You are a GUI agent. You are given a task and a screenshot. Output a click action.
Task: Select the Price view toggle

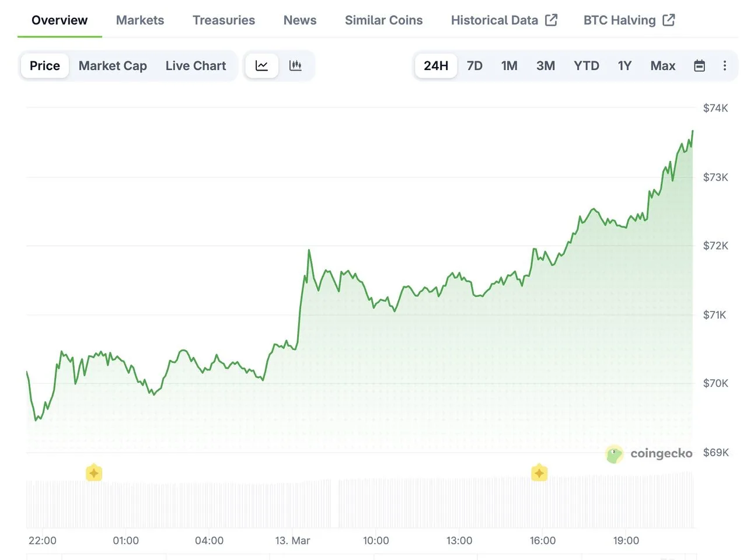click(x=44, y=65)
